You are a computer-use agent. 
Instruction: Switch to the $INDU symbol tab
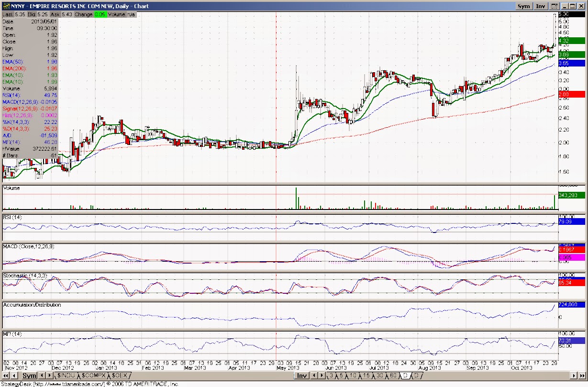pyautogui.click(x=67, y=376)
